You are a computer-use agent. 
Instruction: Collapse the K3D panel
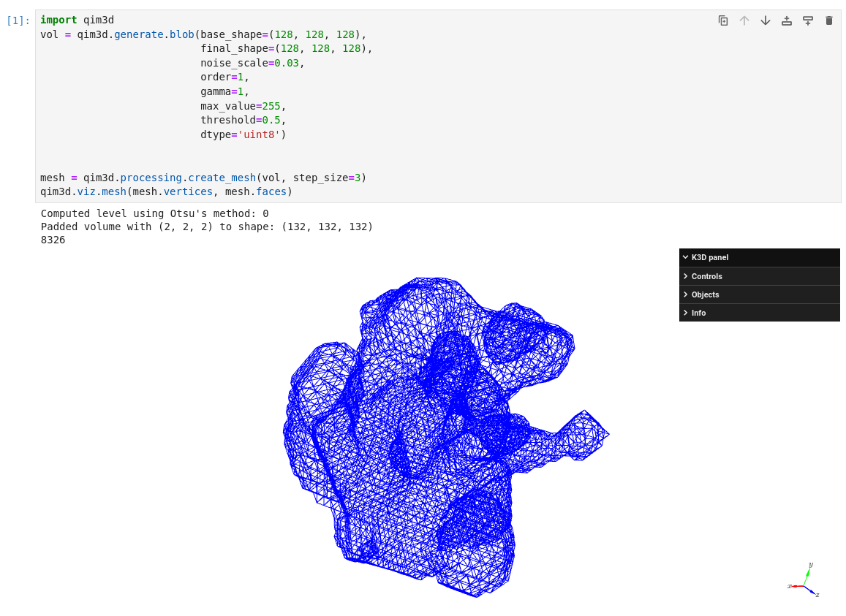tap(684, 257)
